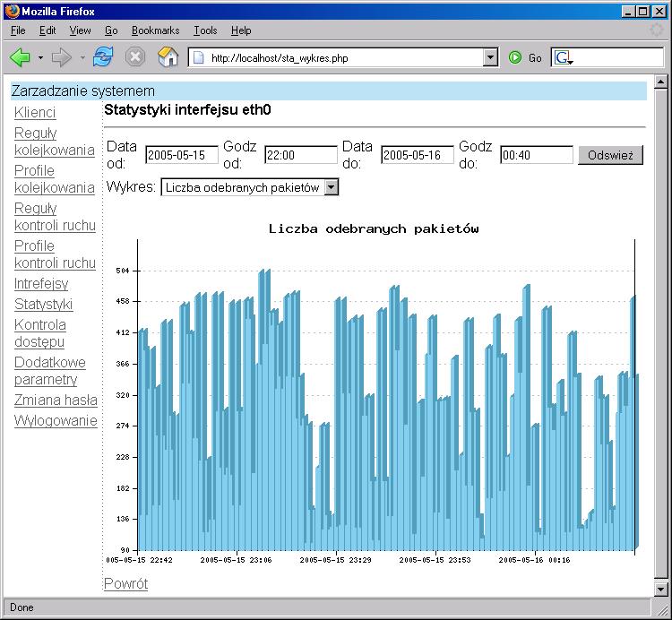Open the Statystyki link

(43, 305)
